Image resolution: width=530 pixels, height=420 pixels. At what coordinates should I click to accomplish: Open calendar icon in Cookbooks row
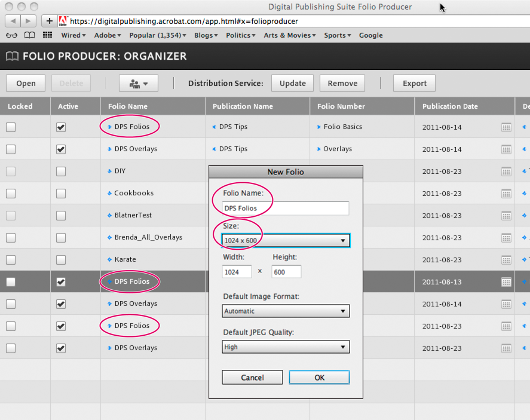point(506,194)
